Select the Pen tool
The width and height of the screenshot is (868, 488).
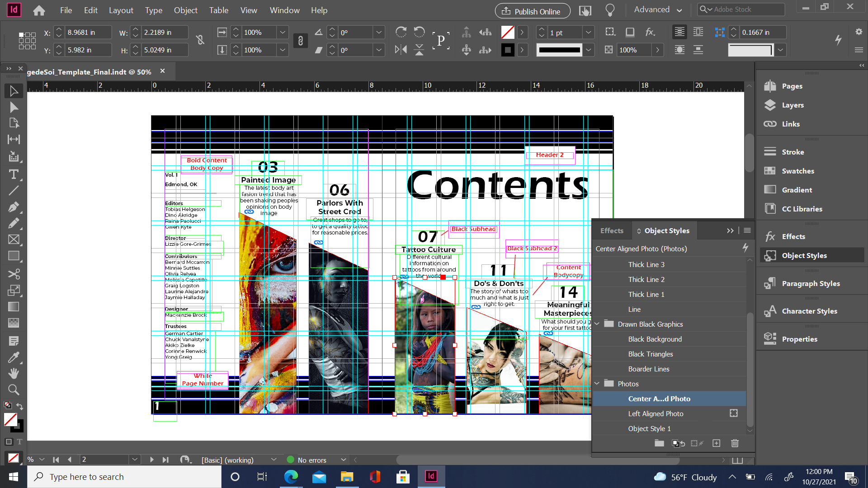pos(14,207)
